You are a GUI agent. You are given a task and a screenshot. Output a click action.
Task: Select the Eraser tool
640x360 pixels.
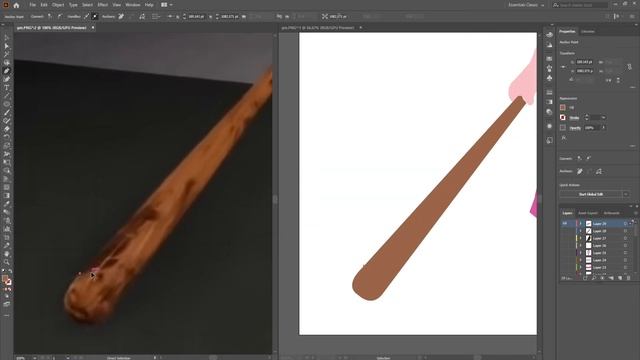(7, 129)
